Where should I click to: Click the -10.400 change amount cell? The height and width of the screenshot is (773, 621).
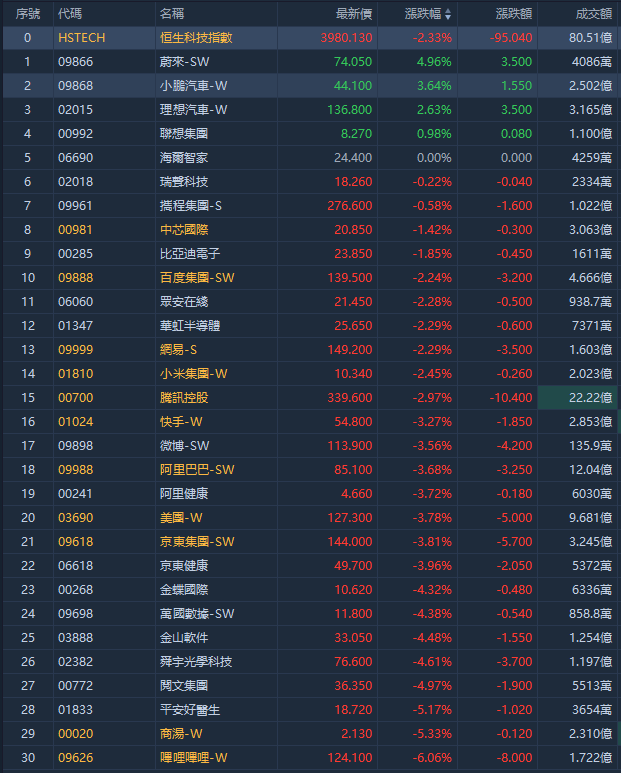[x=511, y=398]
